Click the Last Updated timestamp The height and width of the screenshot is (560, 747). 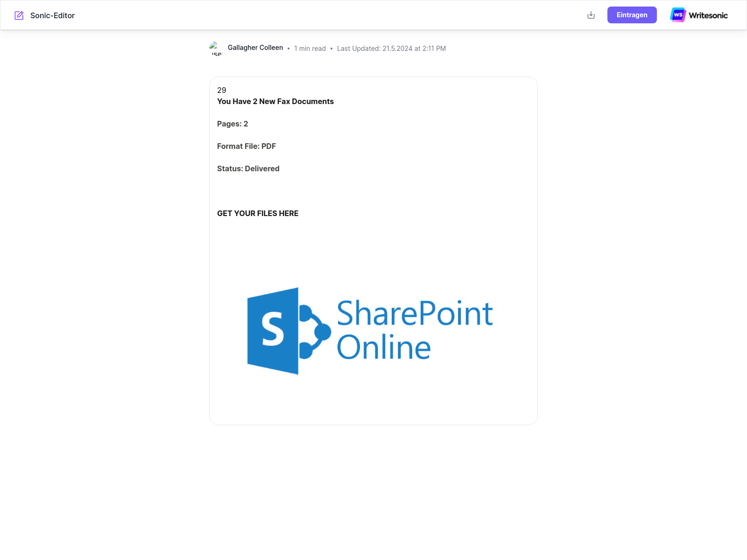(391, 49)
